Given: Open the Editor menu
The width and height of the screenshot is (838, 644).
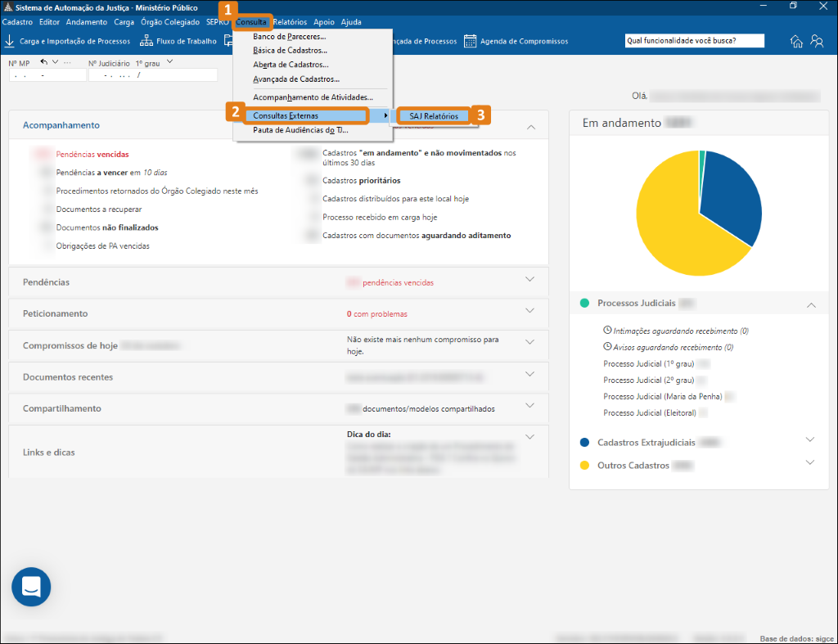Looking at the screenshot, I should click(x=49, y=22).
